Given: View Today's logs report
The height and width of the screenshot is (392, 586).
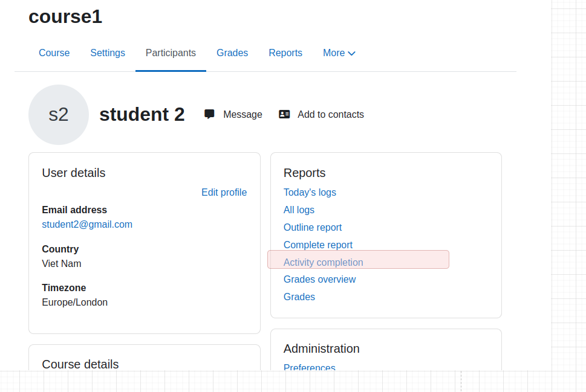Looking at the screenshot, I should (x=310, y=192).
